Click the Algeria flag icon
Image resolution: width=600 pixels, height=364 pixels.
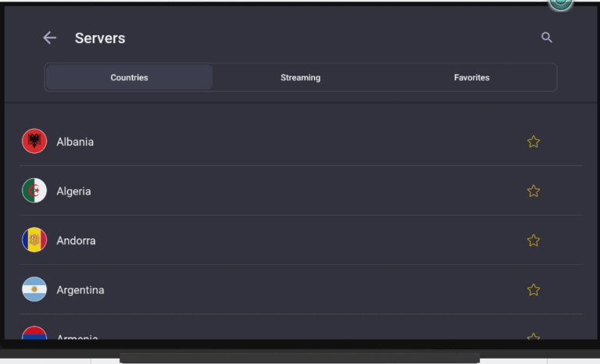tap(34, 191)
